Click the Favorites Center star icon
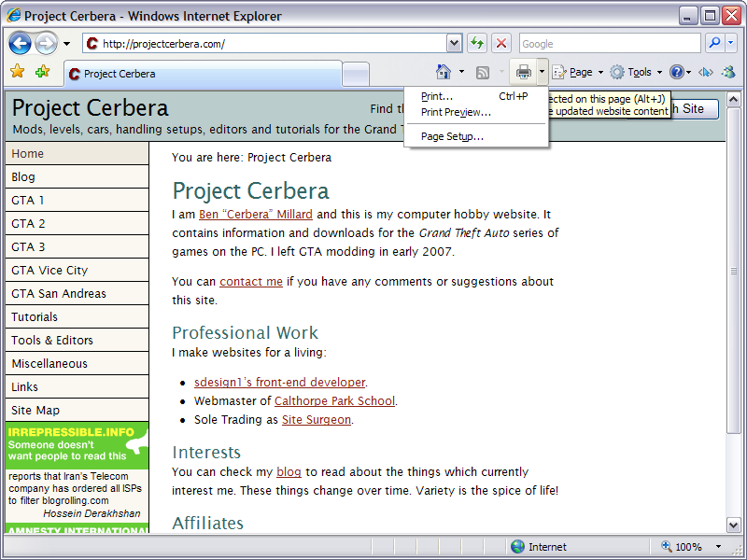747x560 pixels. 17,72
